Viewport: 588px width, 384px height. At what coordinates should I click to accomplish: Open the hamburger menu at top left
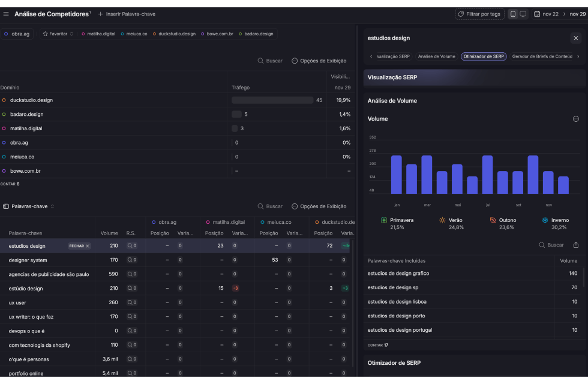click(6, 14)
